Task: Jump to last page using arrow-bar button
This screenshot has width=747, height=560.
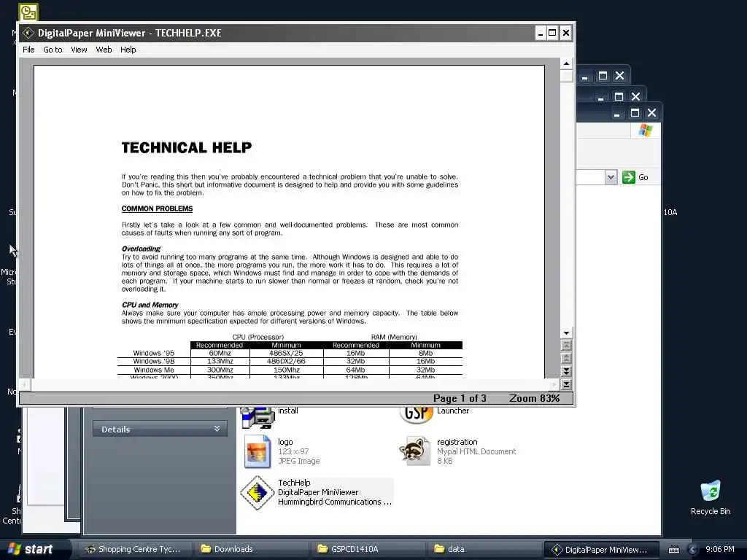Action: point(566,384)
